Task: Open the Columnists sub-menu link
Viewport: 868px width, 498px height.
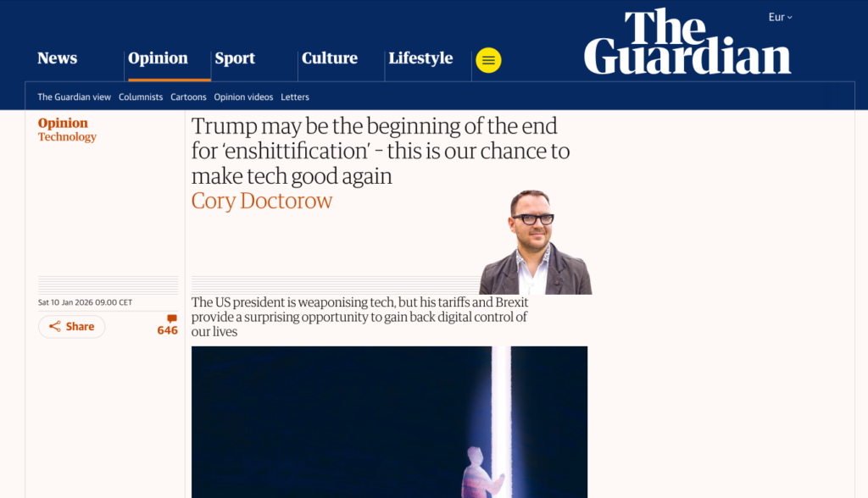Action: tap(141, 97)
